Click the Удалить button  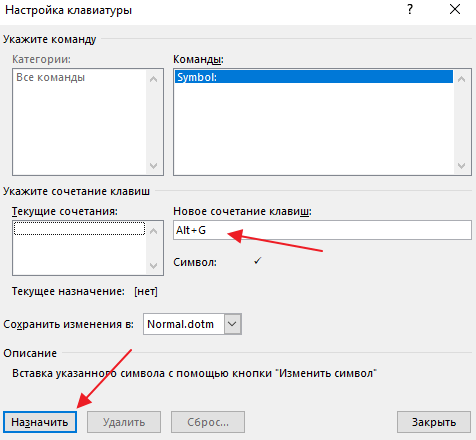(124, 422)
